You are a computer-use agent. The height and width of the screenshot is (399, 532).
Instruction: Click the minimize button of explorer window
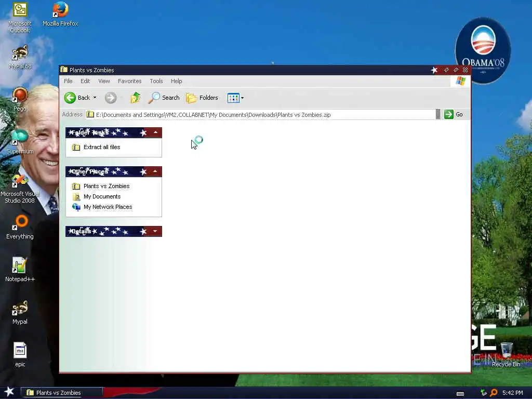pyautogui.click(x=446, y=70)
